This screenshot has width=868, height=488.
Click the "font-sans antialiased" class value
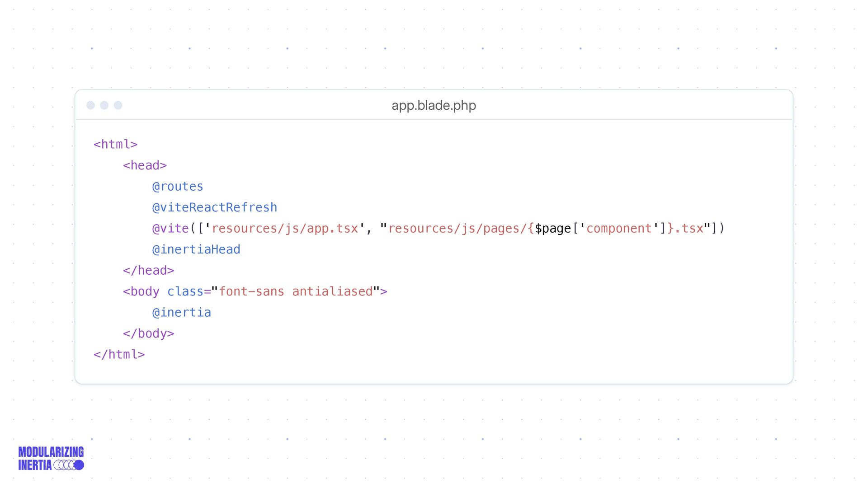pyautogui.click(x=296, y=291)
